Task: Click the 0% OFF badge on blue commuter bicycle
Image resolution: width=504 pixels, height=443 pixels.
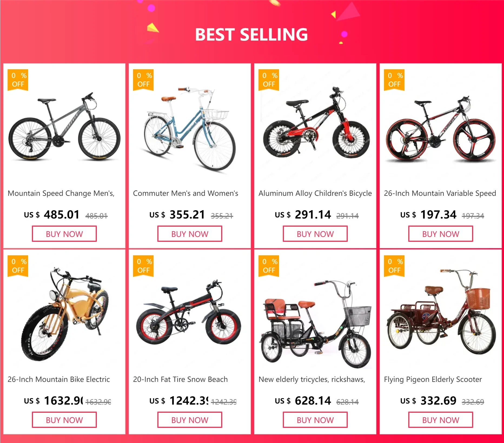Action: (143, 80)
